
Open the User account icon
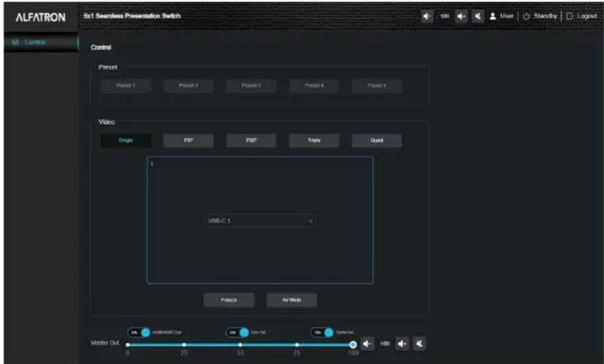pyautogui.click(x=493, y=16)
